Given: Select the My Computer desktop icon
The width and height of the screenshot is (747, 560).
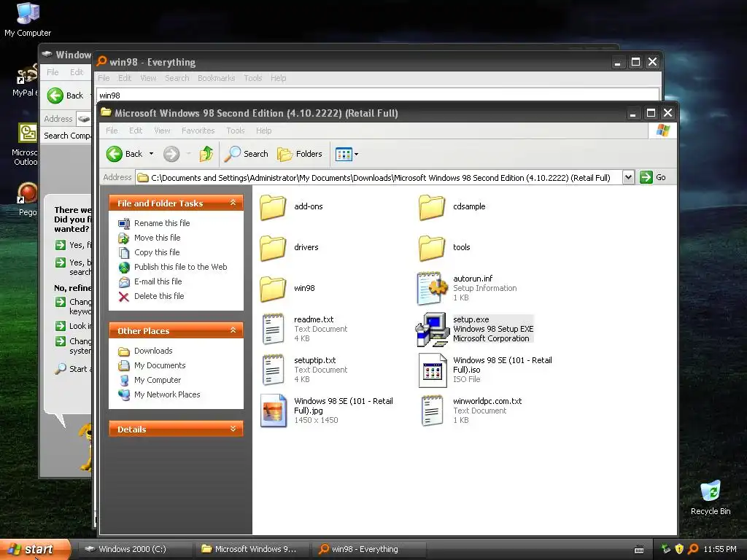Looking at the screenshot, I should (x=28, y=19).
